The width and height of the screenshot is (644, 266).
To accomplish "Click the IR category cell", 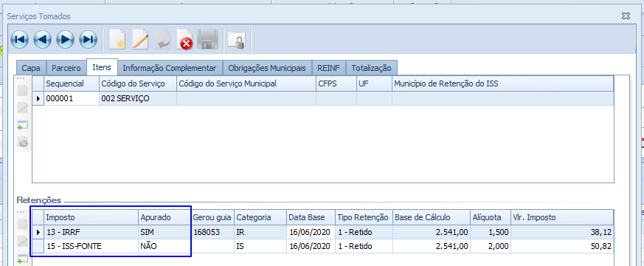I will tap(260, 232).
